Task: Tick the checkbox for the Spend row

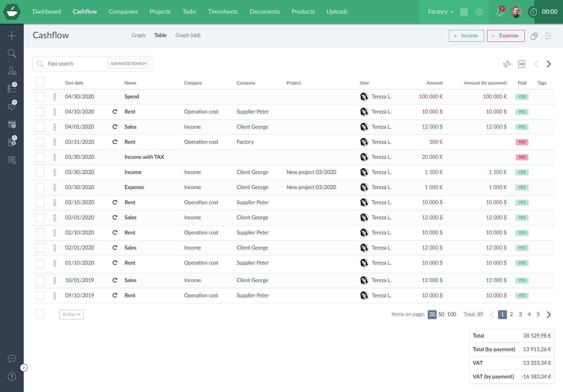Action: [x=40, y=97]
